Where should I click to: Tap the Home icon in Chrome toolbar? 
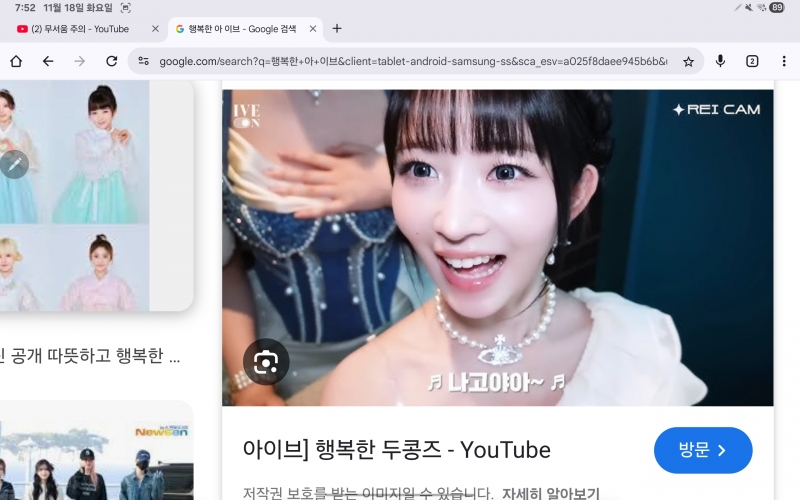16,61
